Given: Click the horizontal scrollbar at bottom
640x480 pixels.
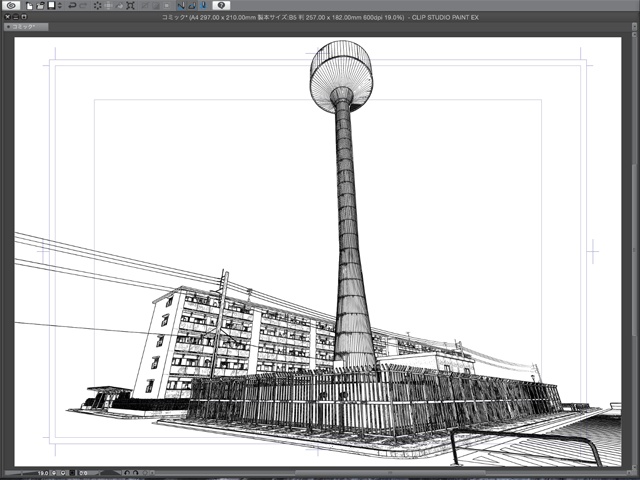Looking at the screenshot, I should (390, 473).
